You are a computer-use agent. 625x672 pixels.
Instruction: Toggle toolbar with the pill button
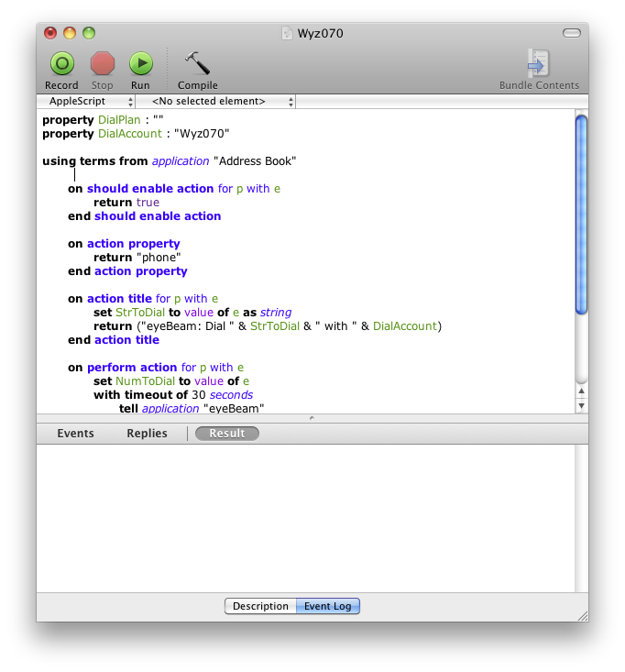coord(571,33)
